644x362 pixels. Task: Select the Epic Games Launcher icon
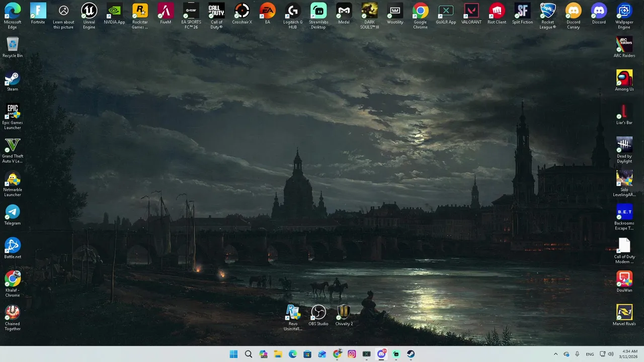point(13,117)
